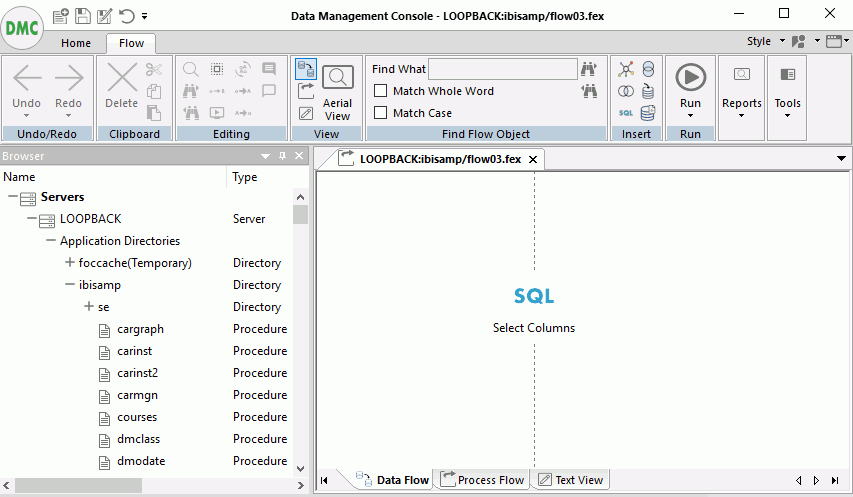
Task: Jump to first bottom tab with leftmost arrow
Action: (324, 480)
